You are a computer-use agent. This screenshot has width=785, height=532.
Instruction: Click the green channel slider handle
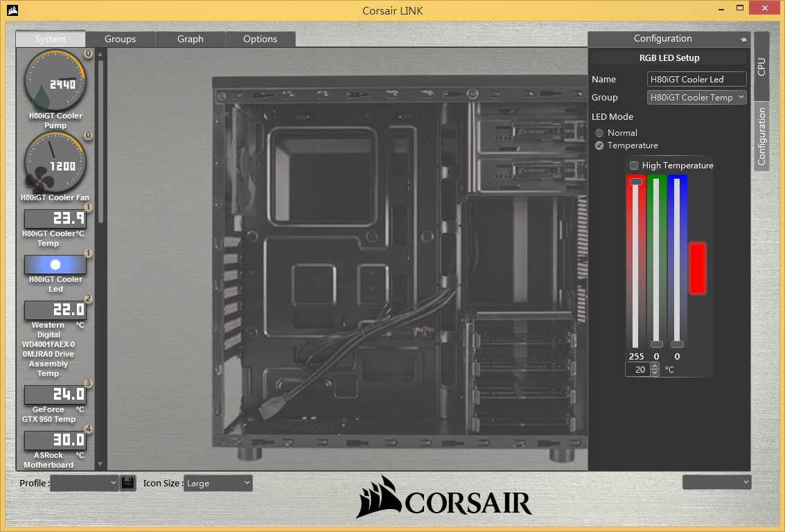pos(656,344)
